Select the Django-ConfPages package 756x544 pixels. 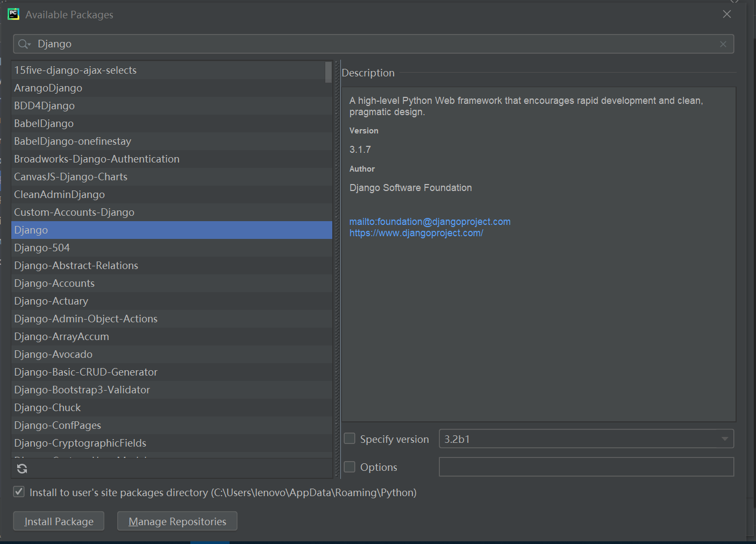172,425
